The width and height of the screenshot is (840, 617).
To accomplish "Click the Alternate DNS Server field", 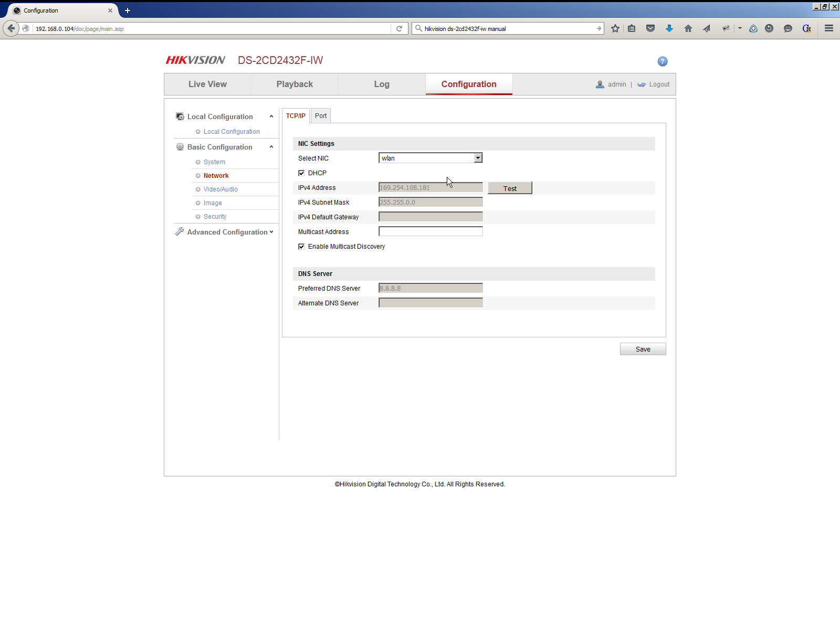I will [x=430, y=303].
